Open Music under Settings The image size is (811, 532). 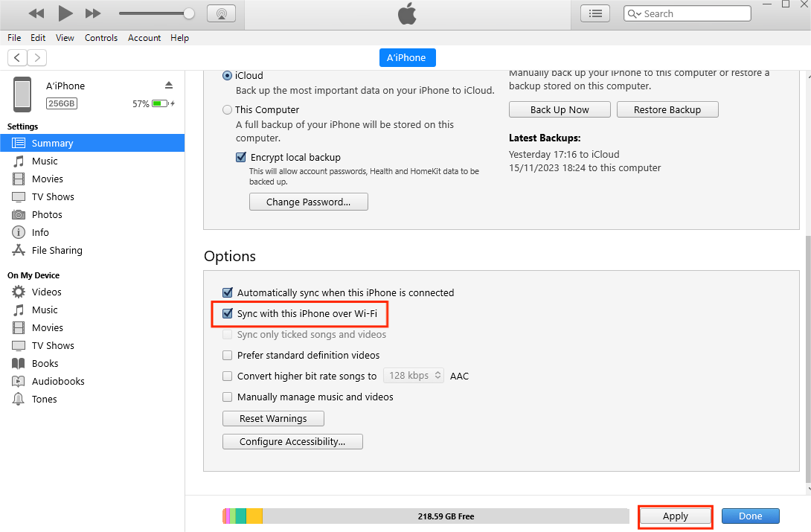[x=45, y=161]
